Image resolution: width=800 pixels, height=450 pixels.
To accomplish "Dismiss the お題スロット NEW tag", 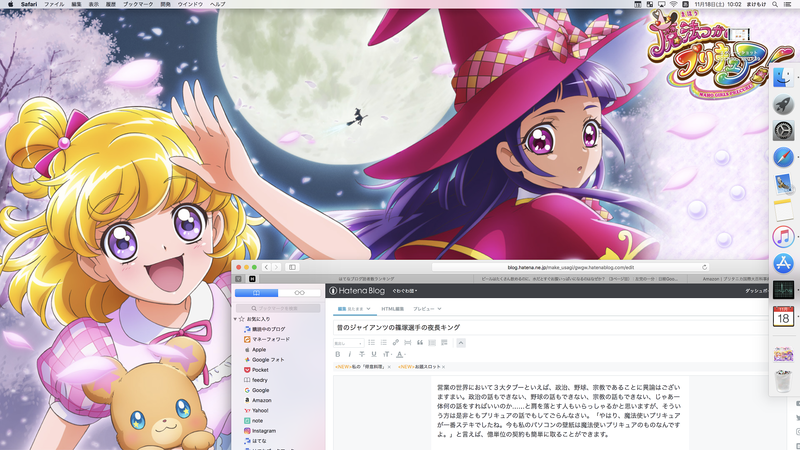I will pos(443,367).
